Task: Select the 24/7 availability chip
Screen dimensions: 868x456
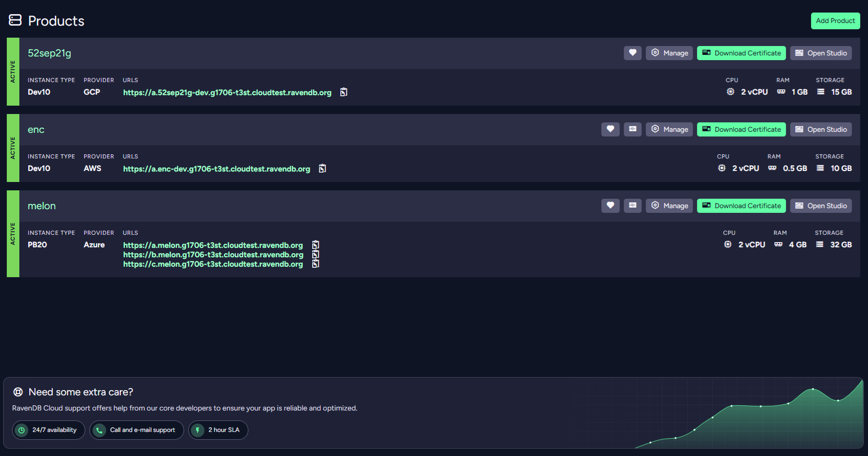Action: (x=49, y=430)
